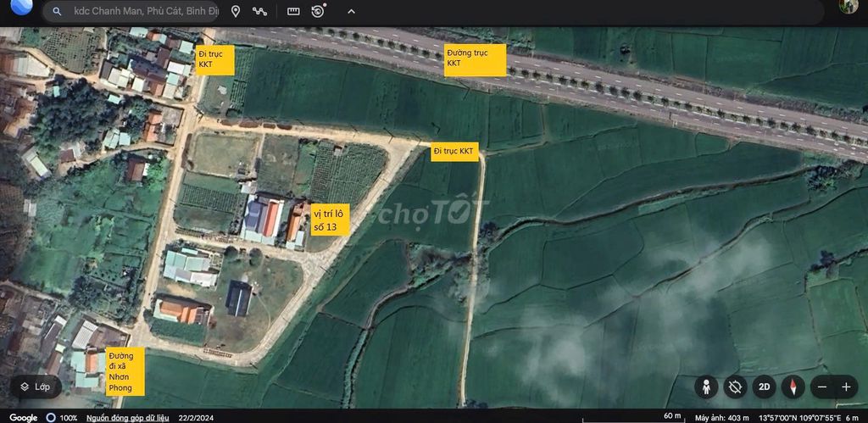Zoom out with the minus button
The height and width of the screenshot is (423, 868).
pos(821,387)
